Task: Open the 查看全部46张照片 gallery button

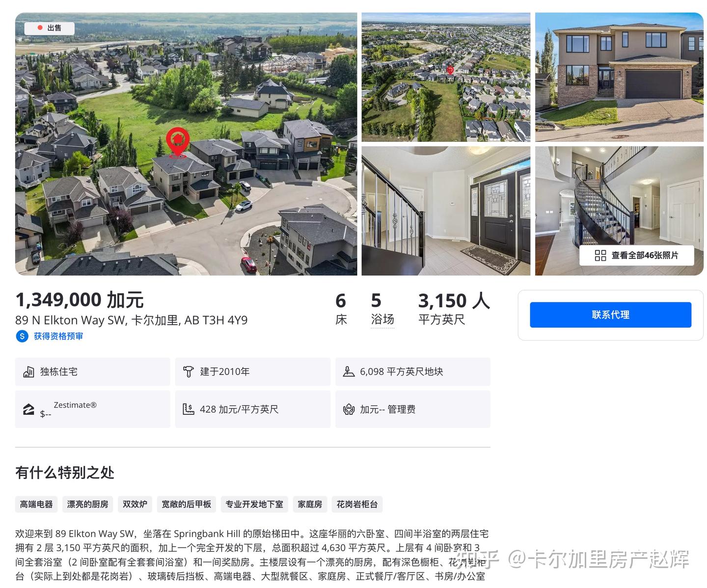Action: pyautogui.click(x=636, y=255)
